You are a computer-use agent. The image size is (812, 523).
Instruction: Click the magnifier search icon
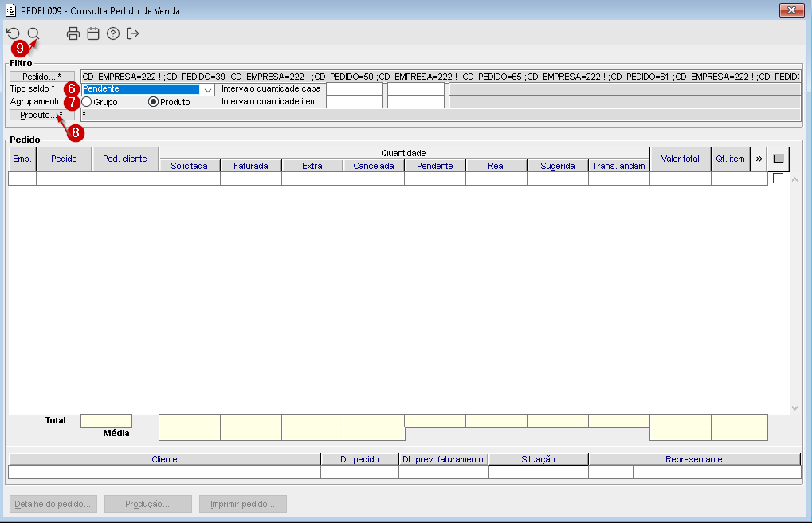pos(33,33)
